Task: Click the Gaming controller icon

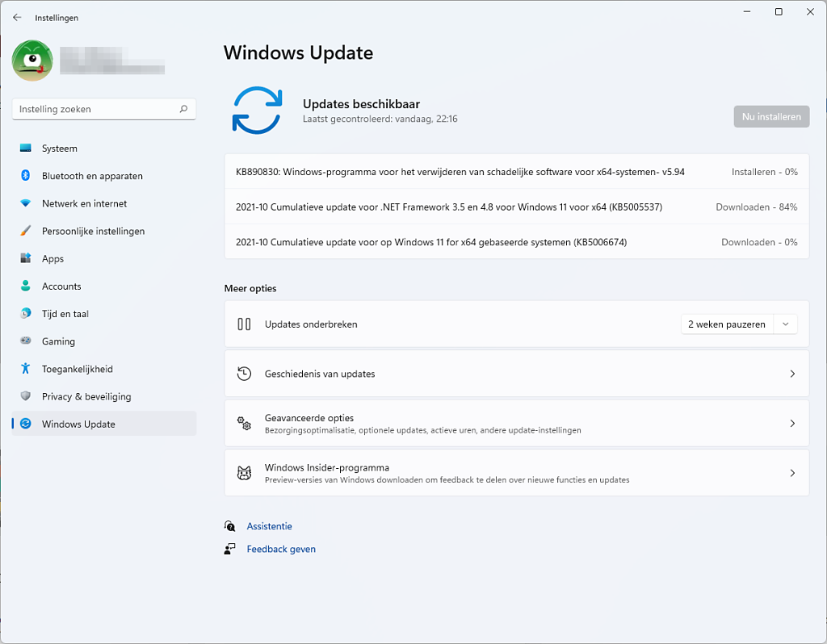Action: pyautogui.click(x=25, y=341)
